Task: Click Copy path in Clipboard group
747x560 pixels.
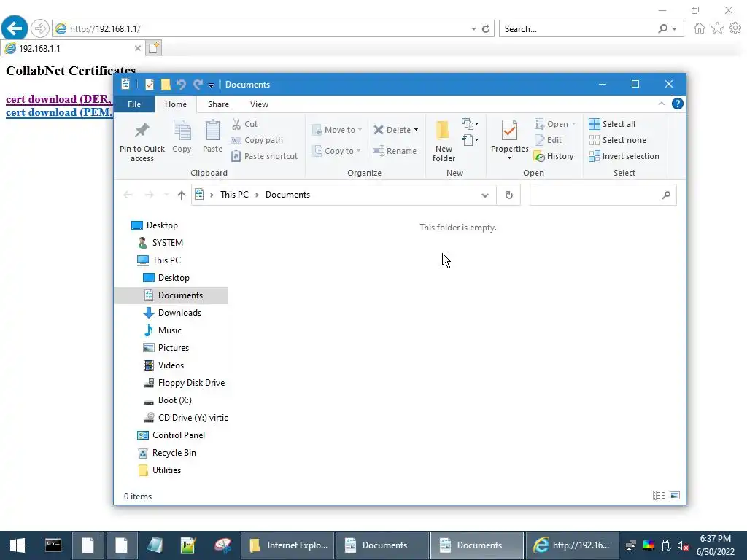Action: (258, 140)
